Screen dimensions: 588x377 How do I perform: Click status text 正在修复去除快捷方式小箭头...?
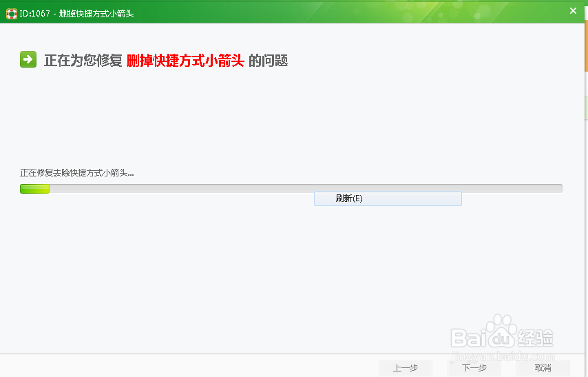pyautogui.click(x=77, y=173)
